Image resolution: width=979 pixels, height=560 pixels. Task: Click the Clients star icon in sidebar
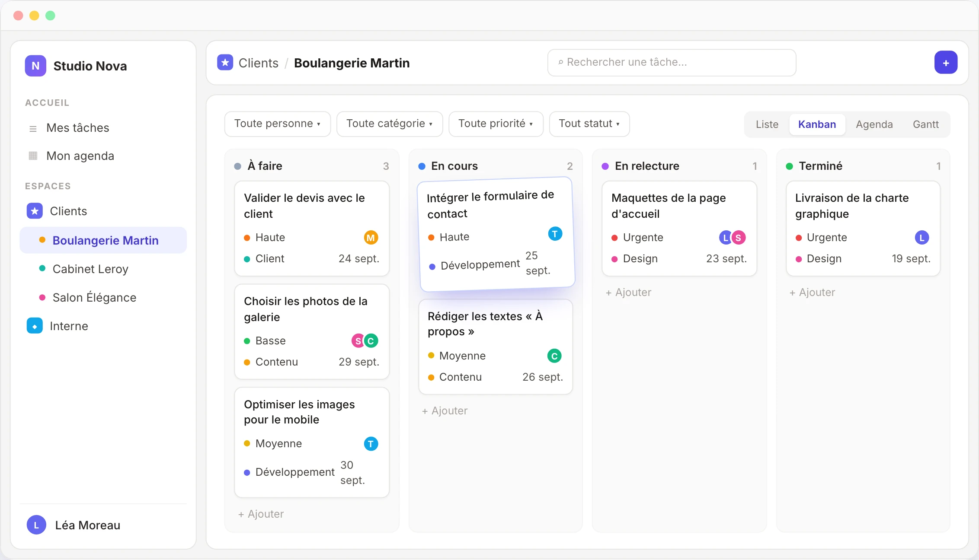click(35, 211)
